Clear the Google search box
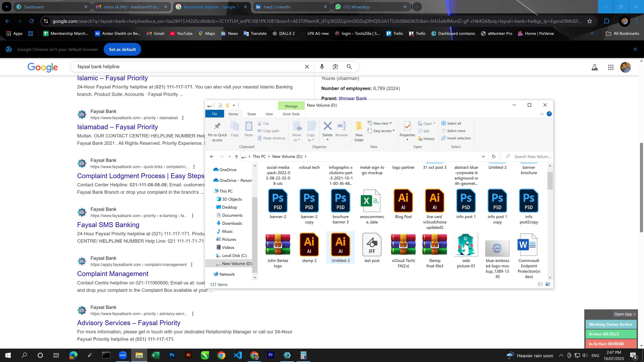This screenshot has width=644, height=362. (307, 67)
